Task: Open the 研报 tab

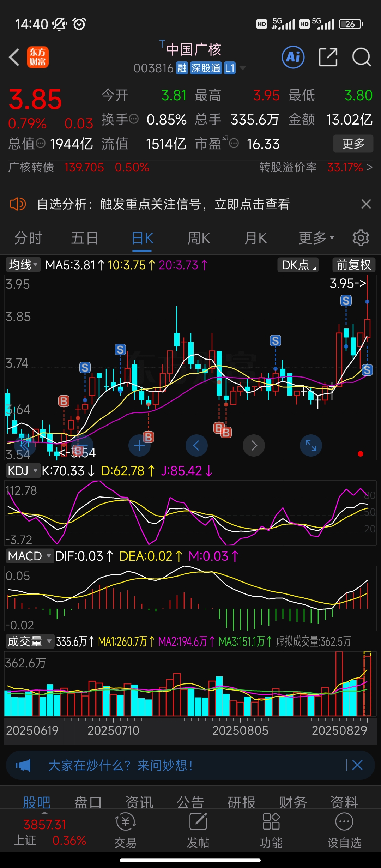Action: 242,802
